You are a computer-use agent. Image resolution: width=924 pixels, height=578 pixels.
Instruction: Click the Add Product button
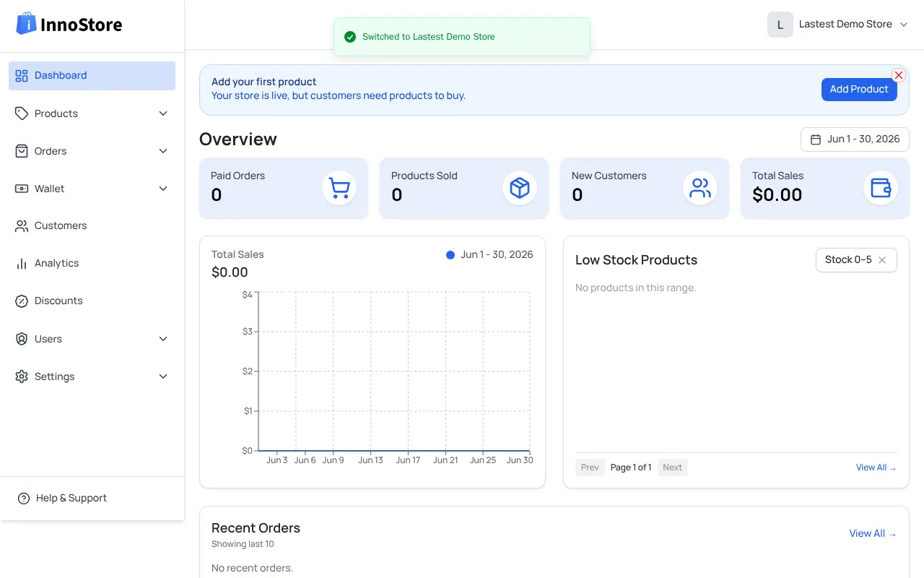859,90
